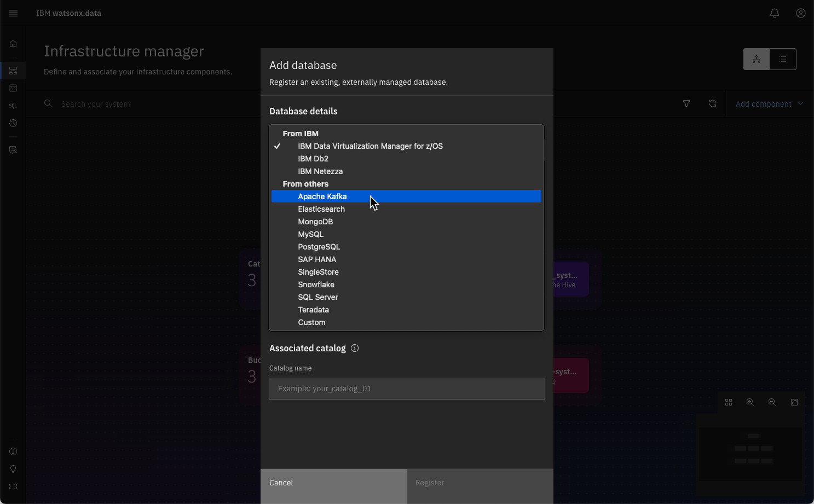Refresh the infrastructure view
The width and height of the screenshot is (814, 504).
pyautogui.click(x=713, y=103)
